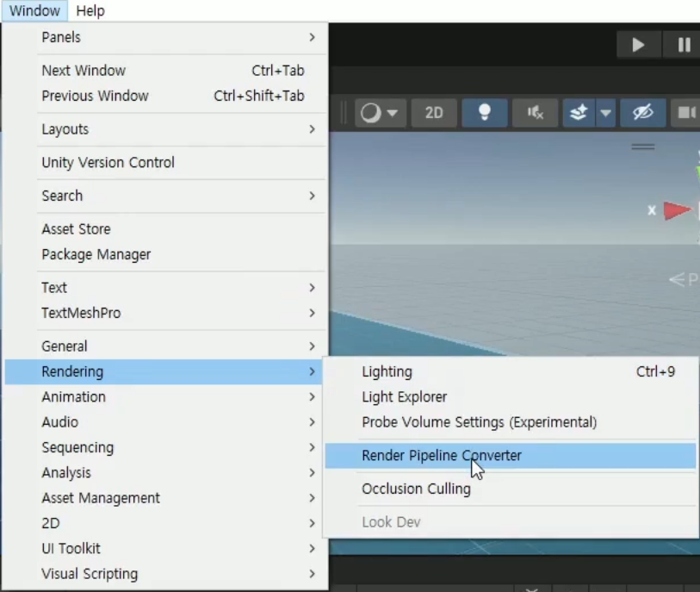Viewport: 700px width, 592px height.
Task: Open the Help menu
Action: (90, 10)
